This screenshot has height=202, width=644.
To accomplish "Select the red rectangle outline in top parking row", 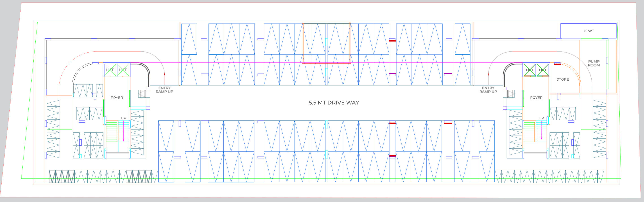I will pos(326,43).
